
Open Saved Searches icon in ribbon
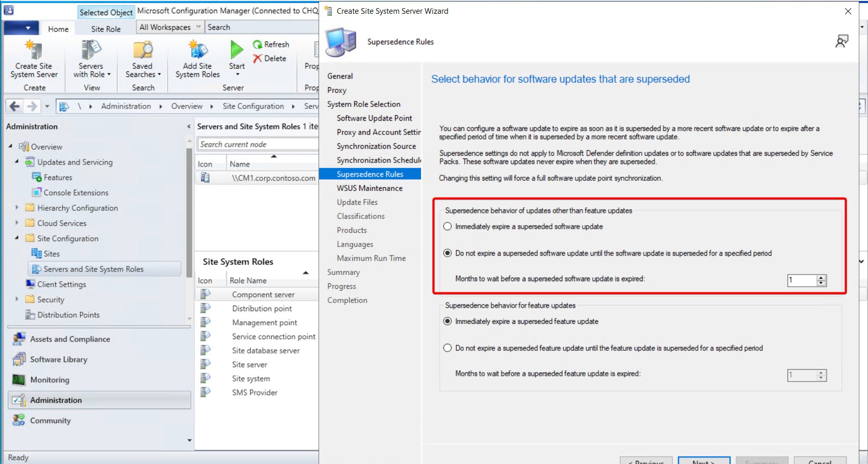[143, 50]
